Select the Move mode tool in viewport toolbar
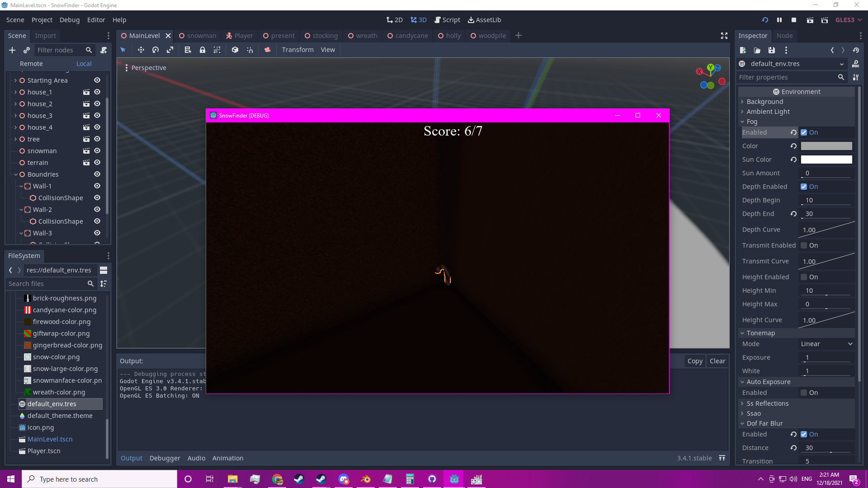 (x=141, y=50)
